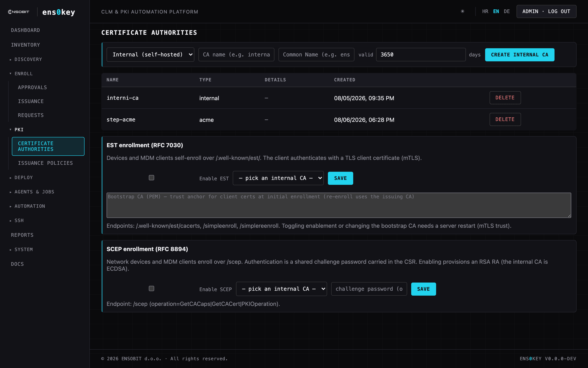Click the Bootstrap CA (PEM) textarea
Screen dimensions: 588x368
click(x=339, y=205)
